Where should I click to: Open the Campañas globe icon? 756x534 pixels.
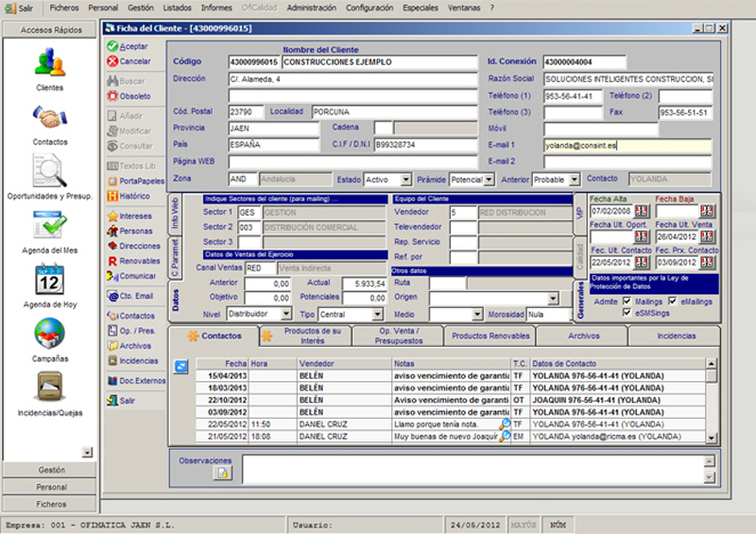point(50,334)
